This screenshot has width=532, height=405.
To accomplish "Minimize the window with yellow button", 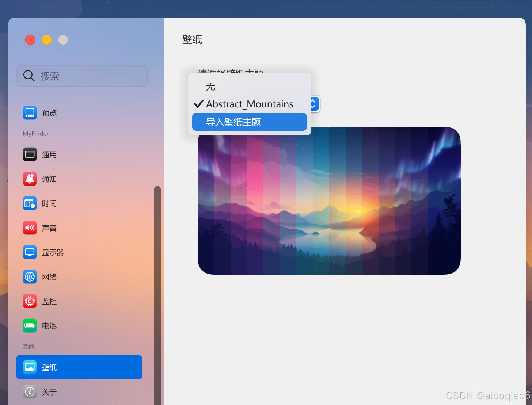I will [x=47, y=39].
